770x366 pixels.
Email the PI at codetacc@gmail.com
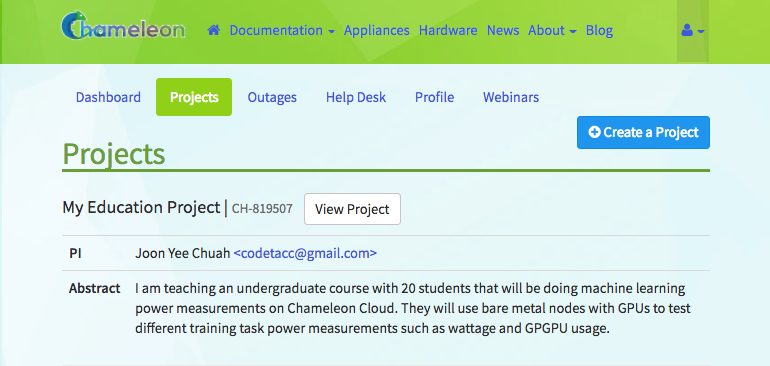pos(305,253)
